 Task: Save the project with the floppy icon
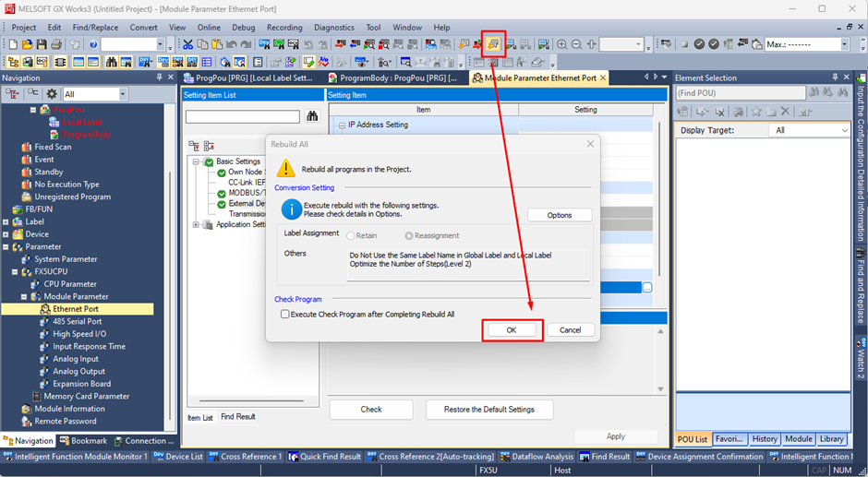pyautogui.click(x=42, y=44)
